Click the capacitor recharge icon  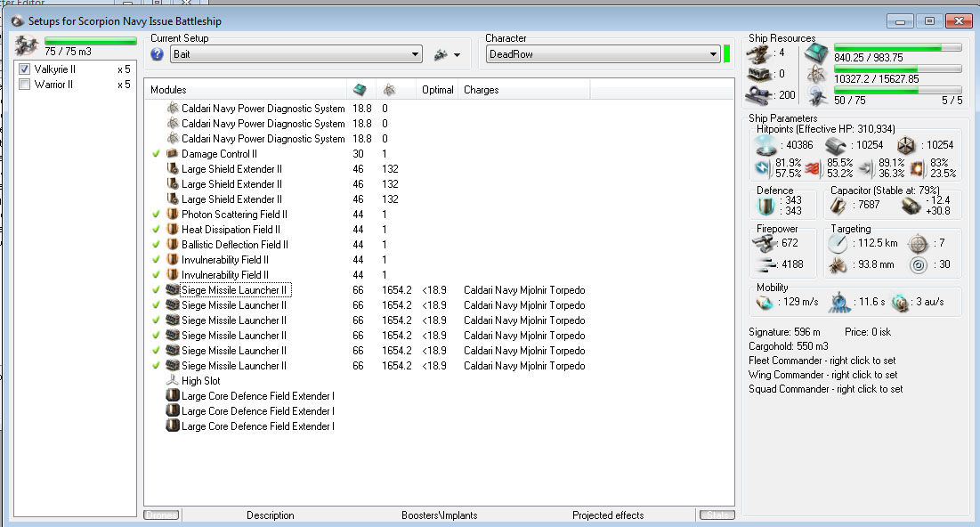911,205
